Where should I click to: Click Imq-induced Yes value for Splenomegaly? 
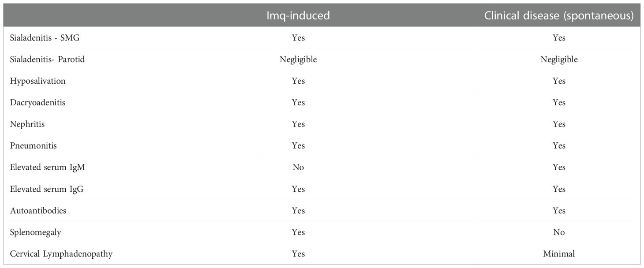click(x=298, y=232)
